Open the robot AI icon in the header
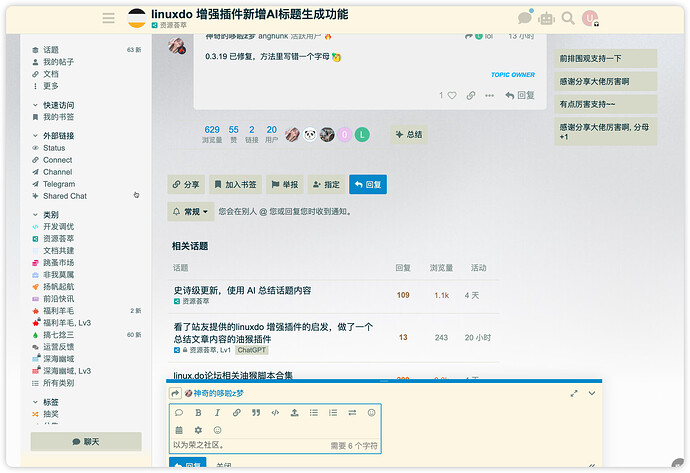Image resolution: width=690 pixels, height=473 pixels. point(547,18)
